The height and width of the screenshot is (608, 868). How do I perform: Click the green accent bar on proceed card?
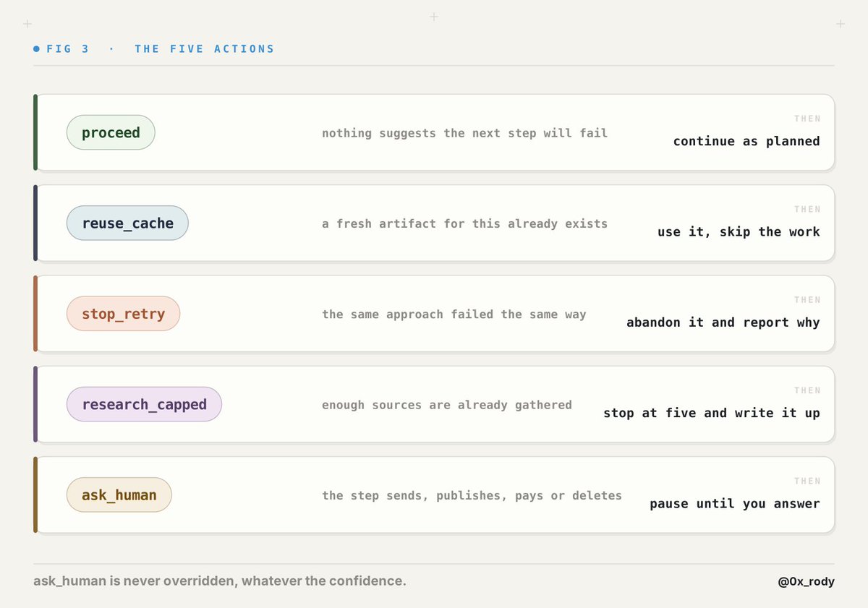pyautogui.click(x=35, y=132)
